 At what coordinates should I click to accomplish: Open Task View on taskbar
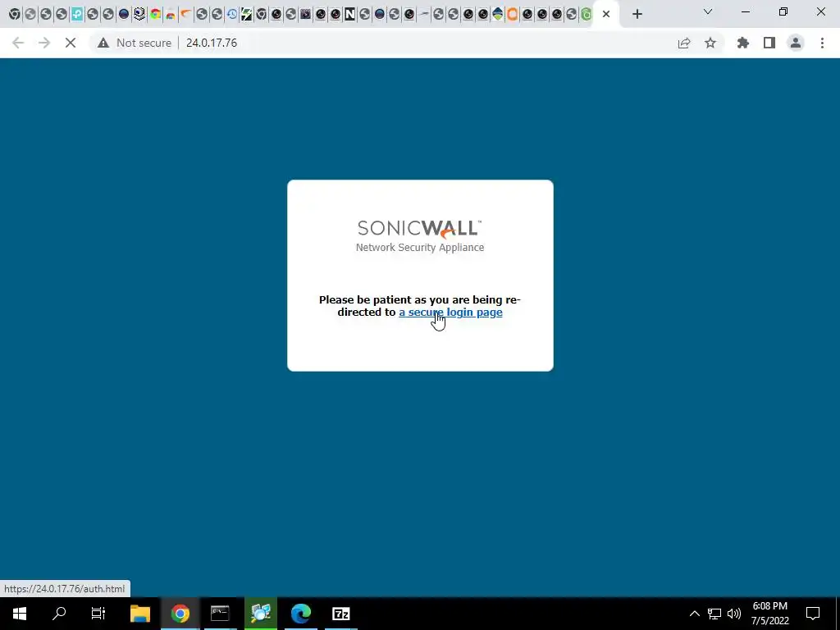point(98,614)
